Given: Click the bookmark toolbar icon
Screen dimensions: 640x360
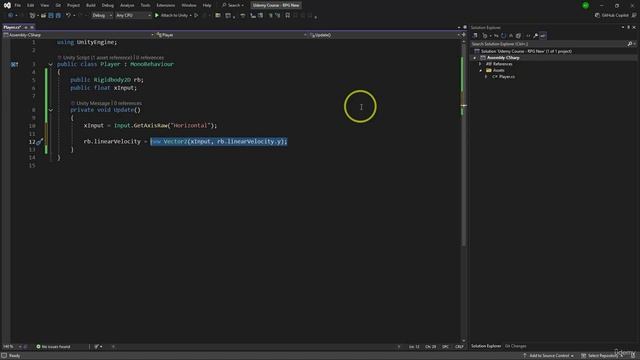Looking at the screenshot, I should 288,16.
